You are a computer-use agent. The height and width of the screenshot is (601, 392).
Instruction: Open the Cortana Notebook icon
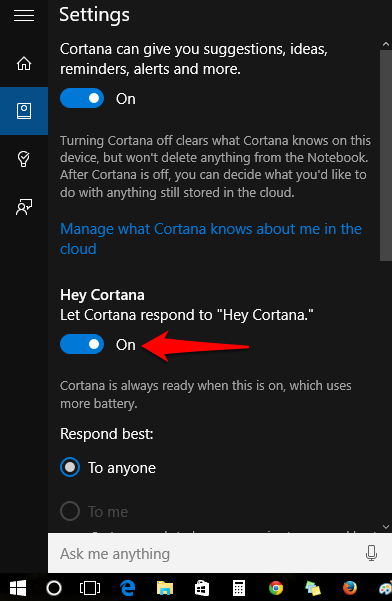pos(24,111)
